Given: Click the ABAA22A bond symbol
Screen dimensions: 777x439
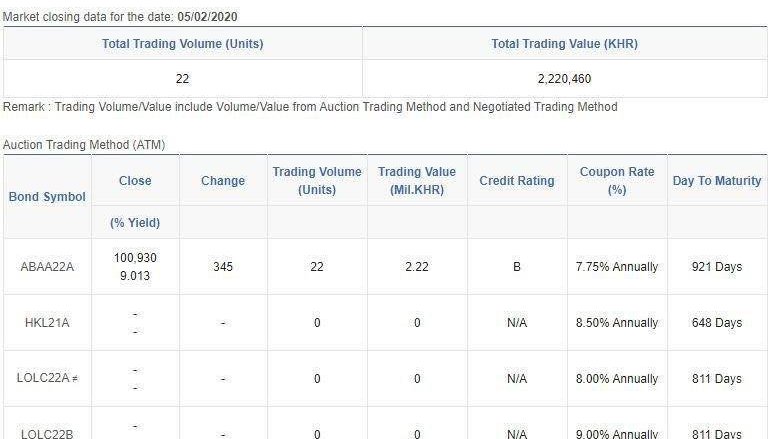Looking at the screenshot, I should pyautogui.click(x=47, y=267).
